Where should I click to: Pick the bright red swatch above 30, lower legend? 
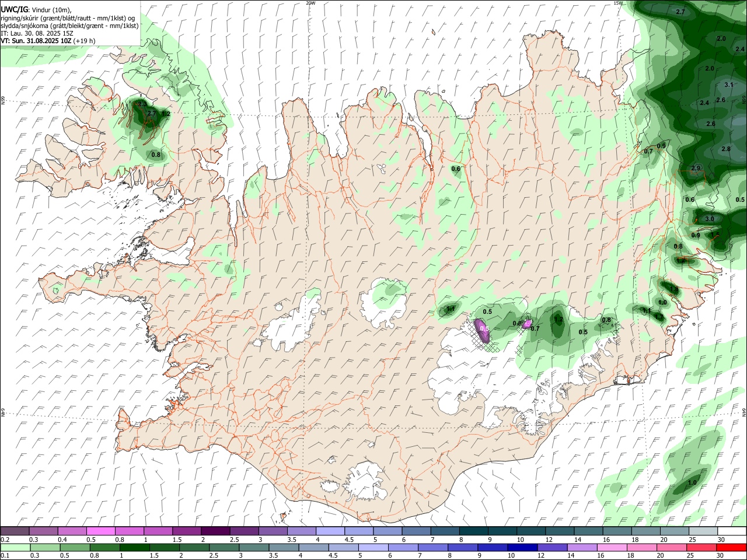(x=732, y=548)
